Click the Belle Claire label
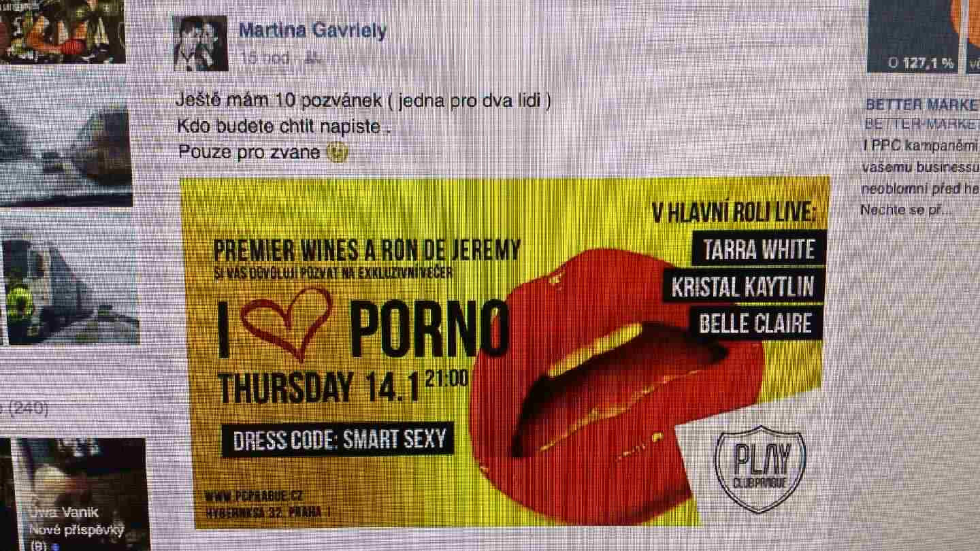This screenshot has width=980, height=551. click(755, 323)
